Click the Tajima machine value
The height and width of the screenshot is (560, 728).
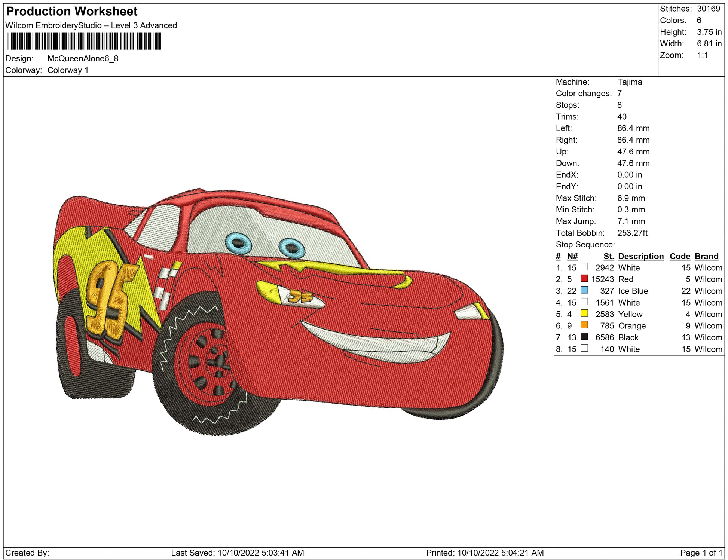[x=629, y=82]
